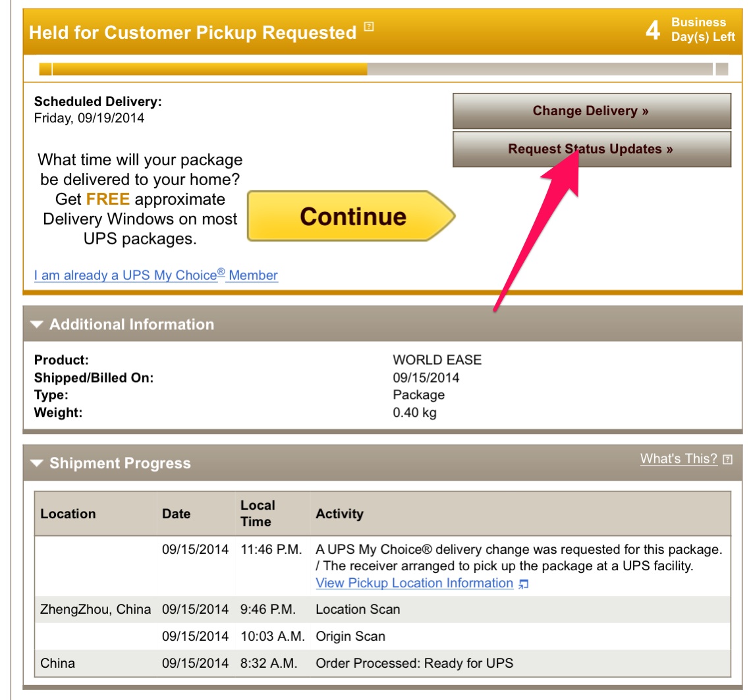Open the I am already a UPS My Choice Member link
The height and width of the screenshot is (700, 749).
tap(155, 275)
